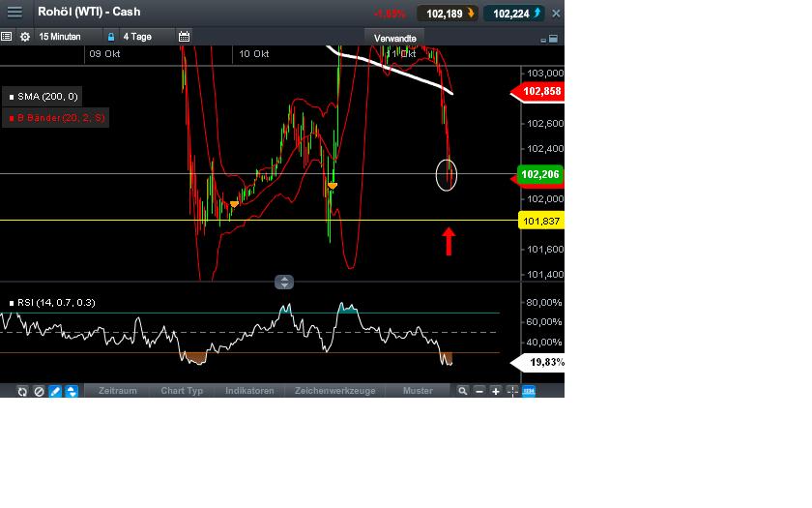
Task: Click the 09 Okt date label
Action: (104, 54)
